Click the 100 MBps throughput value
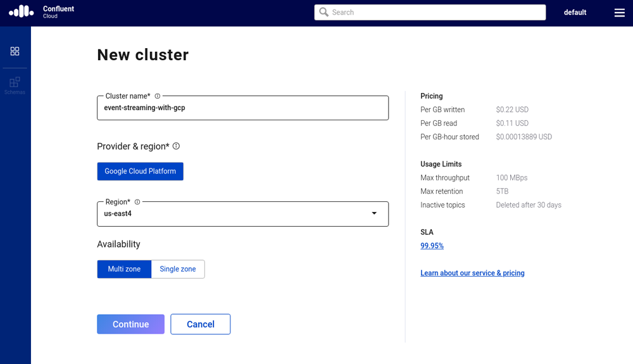633x364 pixels. click(512, 178)
